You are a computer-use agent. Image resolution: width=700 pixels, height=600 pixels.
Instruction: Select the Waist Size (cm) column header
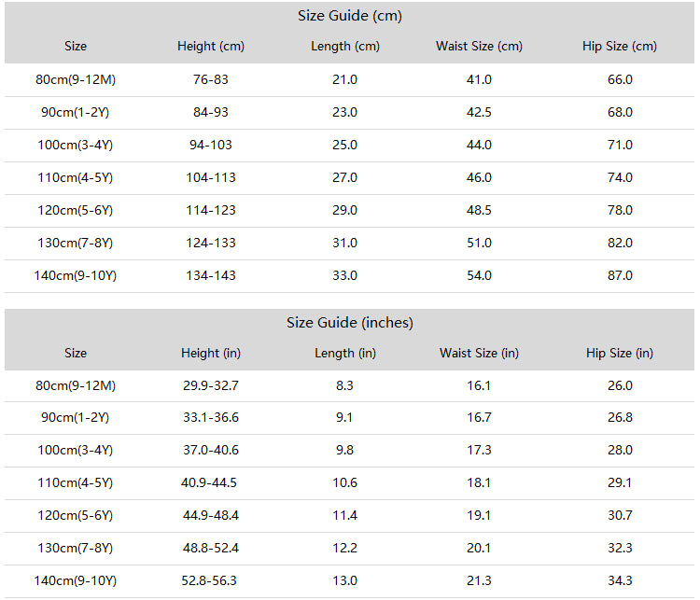(x=479, y=47)
